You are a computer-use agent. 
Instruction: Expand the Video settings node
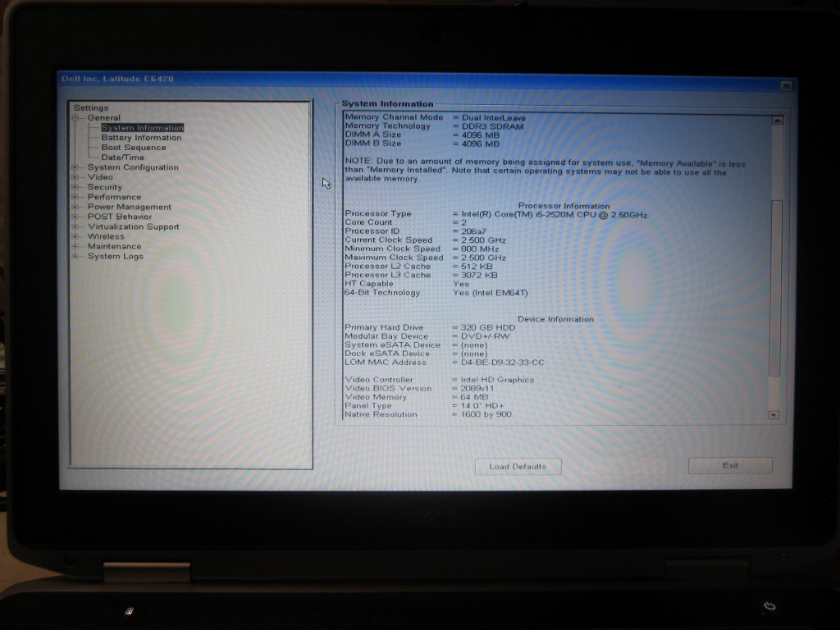coord(75,177)
